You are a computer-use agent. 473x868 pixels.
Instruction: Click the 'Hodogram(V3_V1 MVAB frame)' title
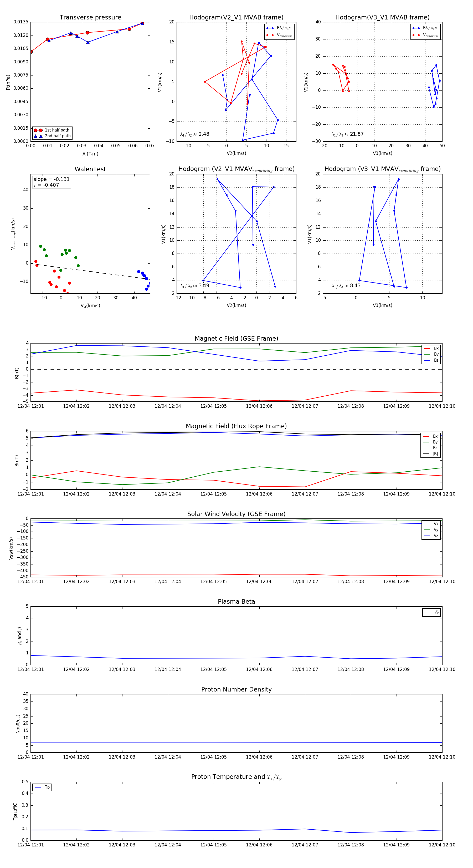pyautogui.click(x=382, y=18)
